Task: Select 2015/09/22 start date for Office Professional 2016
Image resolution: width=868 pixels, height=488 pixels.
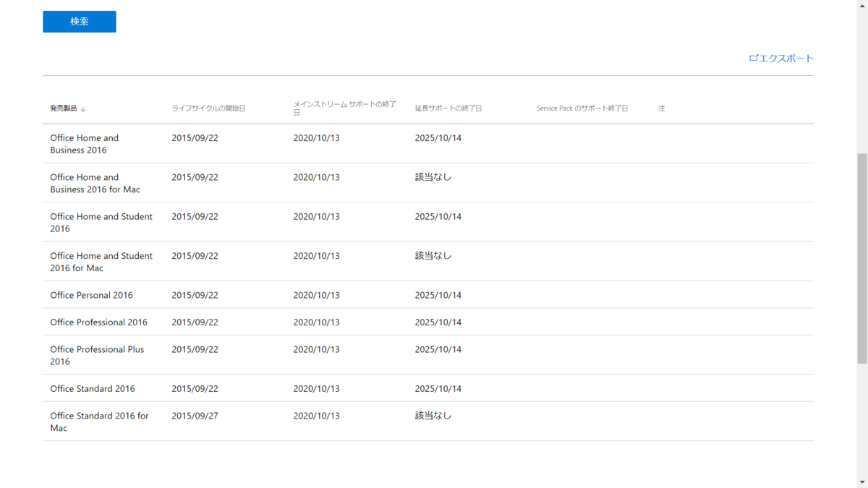Action: [x=195, y=322]
